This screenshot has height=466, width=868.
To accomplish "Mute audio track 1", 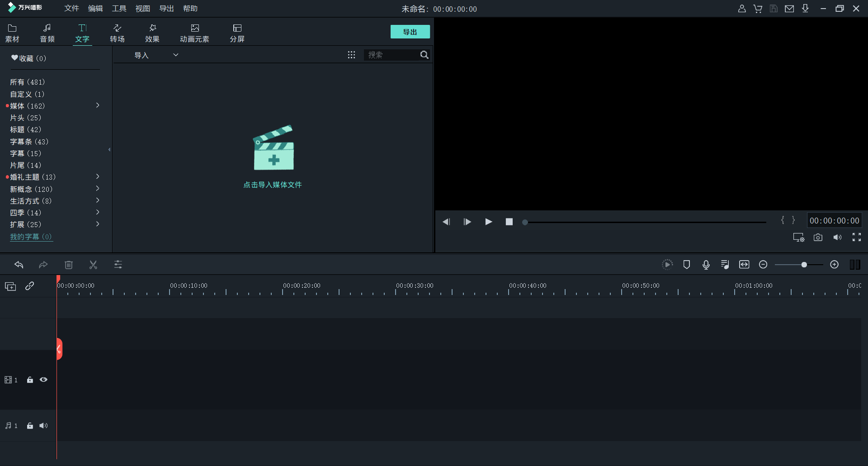I will (43, 426).
